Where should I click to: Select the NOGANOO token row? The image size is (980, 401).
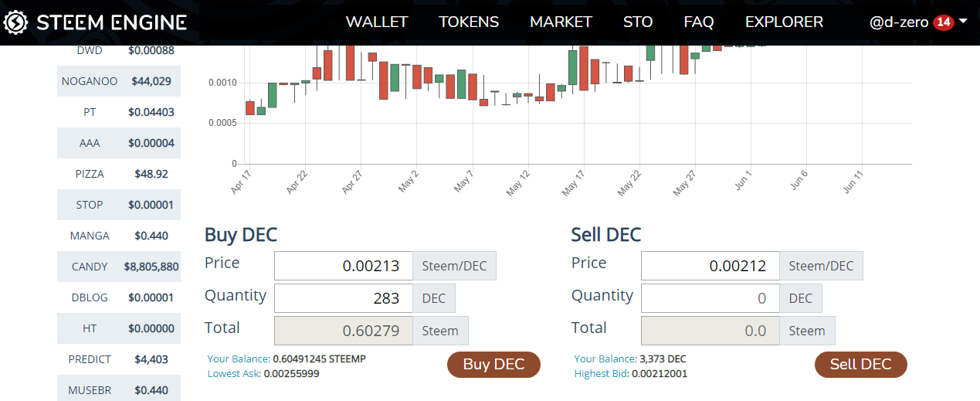tap(119, 81)
